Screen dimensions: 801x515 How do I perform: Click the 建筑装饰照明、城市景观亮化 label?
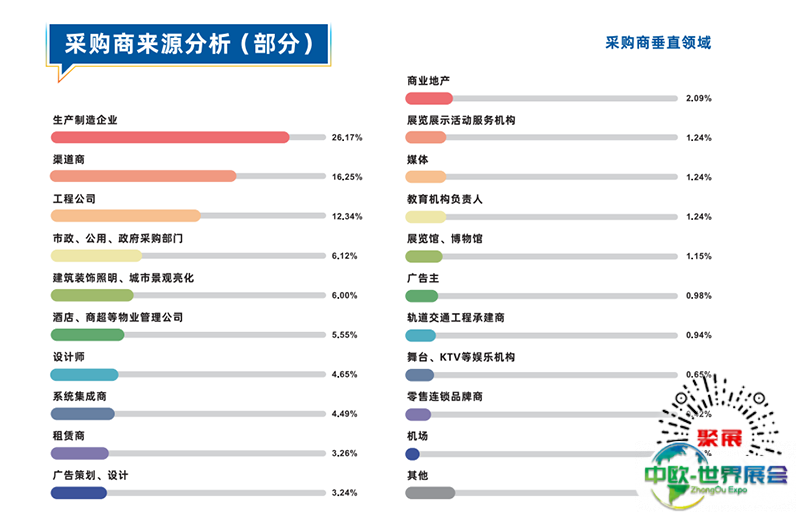(122, 278)
